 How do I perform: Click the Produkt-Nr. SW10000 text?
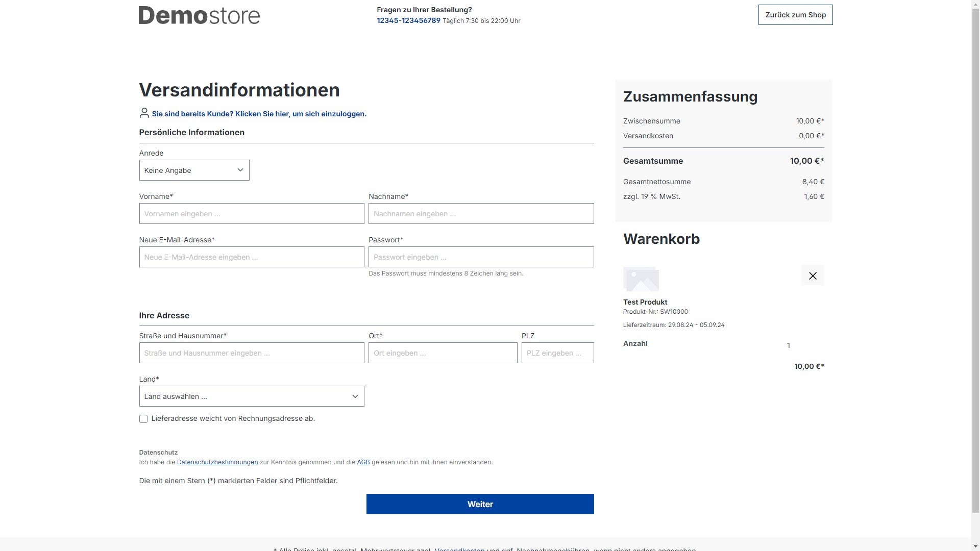pyautogui.click(x=655, y=312)
